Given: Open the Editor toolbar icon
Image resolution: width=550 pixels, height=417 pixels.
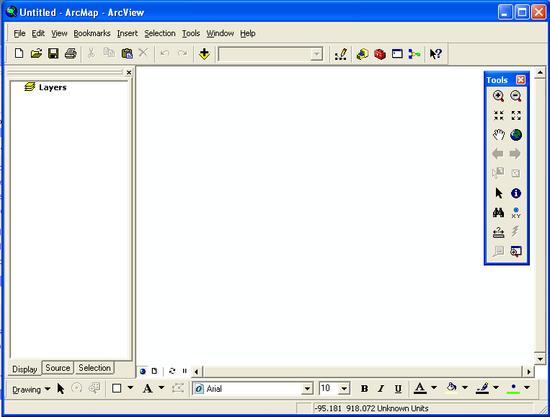Looking at the screenshot, I should pos(341,54).
